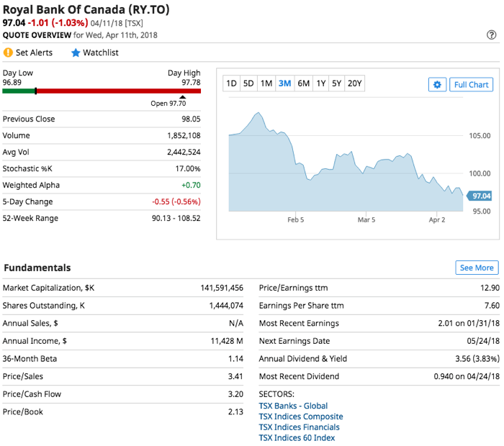Click the Avg Vol value 2,442,524
This screenshot has width=504, height=446.
click(184, 153)
